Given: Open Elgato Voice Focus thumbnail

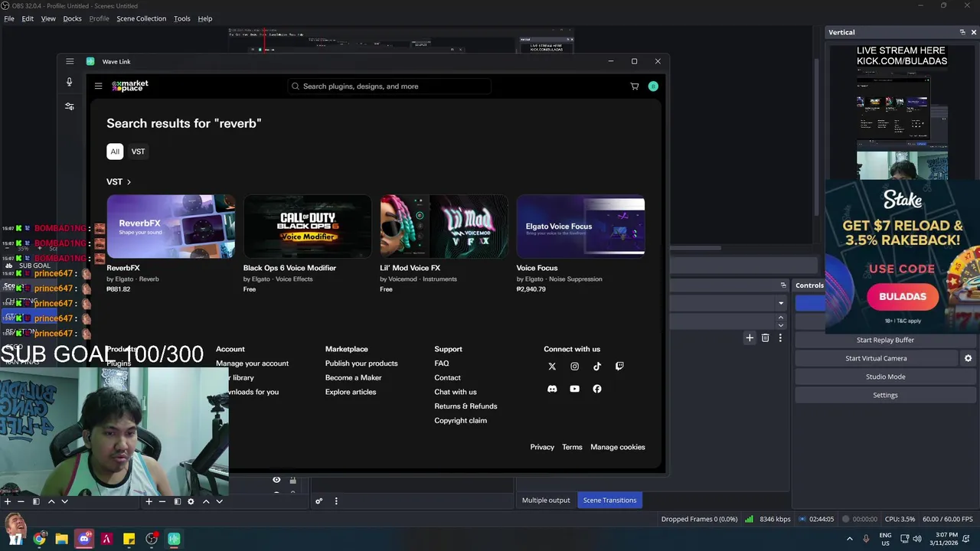Looking at the screenshot, I should 580,227.
